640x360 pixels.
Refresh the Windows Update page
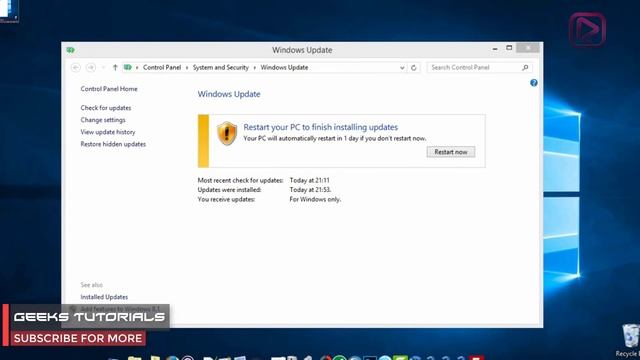tap(413, 68)
